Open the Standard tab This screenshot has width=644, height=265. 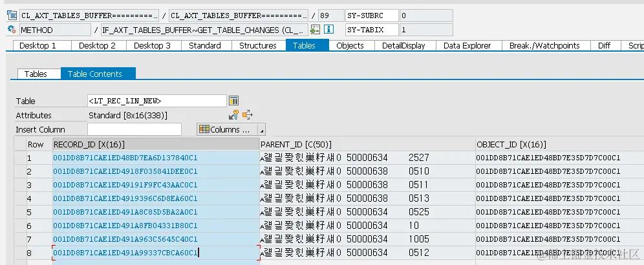tap(205, 46)
